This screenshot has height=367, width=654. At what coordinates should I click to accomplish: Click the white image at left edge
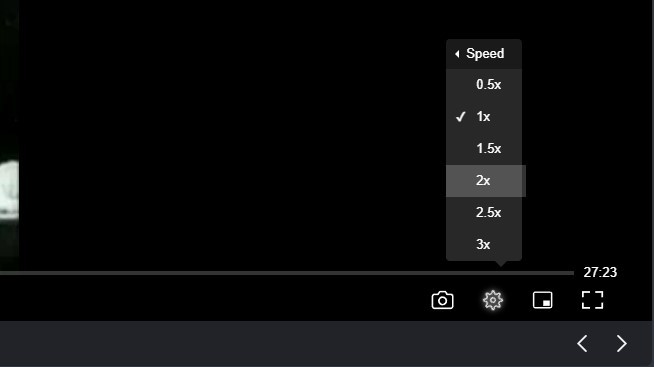pyautogui.click(x=9, y=190)
